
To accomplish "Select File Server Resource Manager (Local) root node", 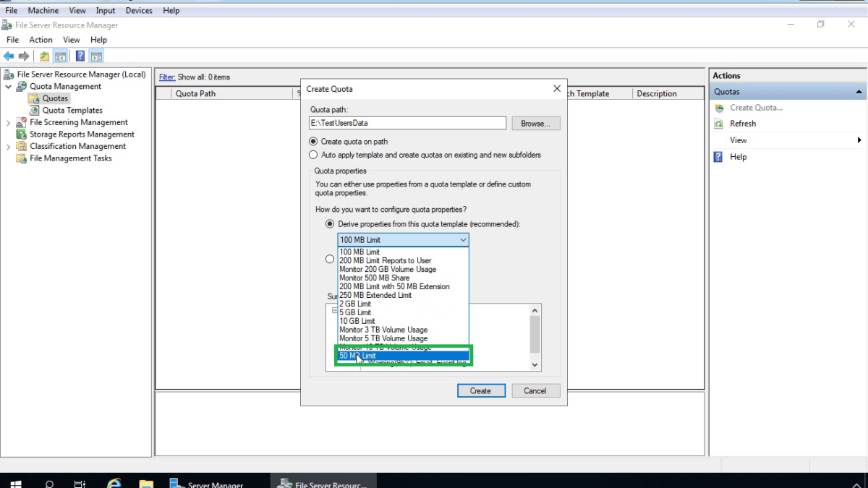I will coord(81,74).
